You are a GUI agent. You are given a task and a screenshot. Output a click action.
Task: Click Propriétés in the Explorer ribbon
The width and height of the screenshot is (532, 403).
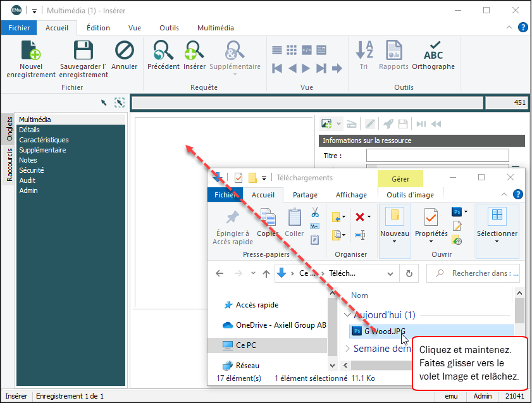(x=431, y=218)
